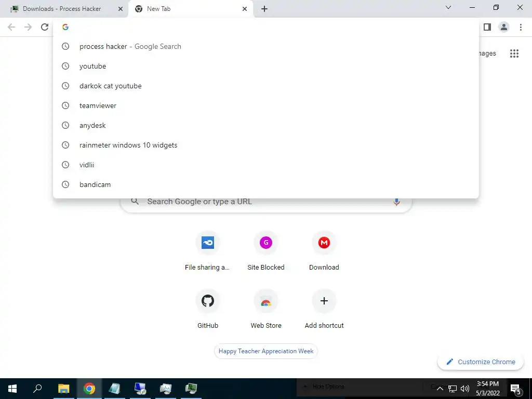
Task: Open a new browser tab
Action: click(x=264, y=9)
